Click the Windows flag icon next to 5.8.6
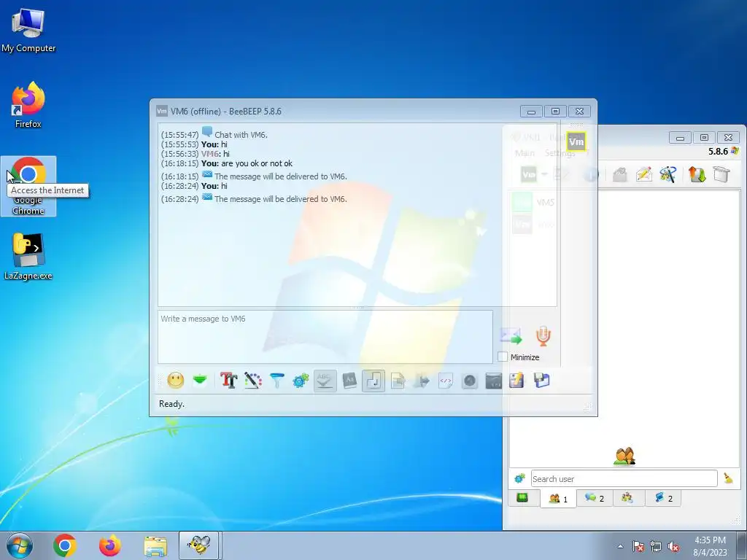 coord(735,151)
